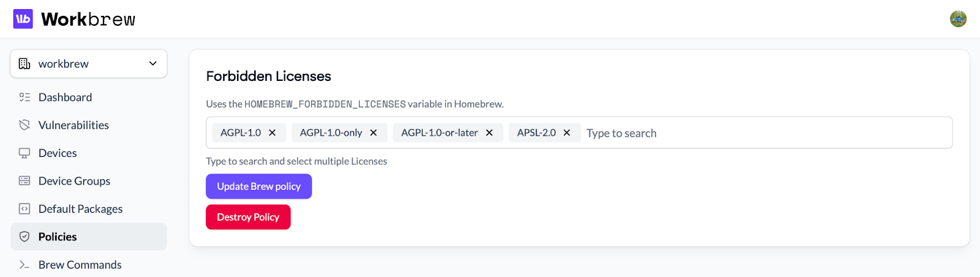Click the Default Packages icon

pos(24,209)
